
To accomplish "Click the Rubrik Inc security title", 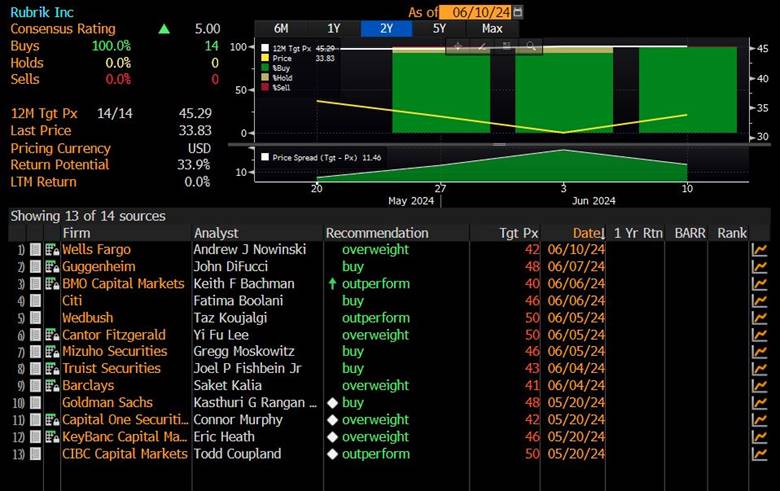I will pos(42,12).
